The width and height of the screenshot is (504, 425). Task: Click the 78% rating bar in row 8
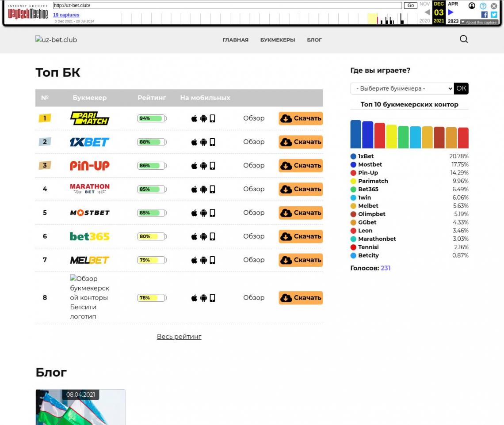click(152, 298)
